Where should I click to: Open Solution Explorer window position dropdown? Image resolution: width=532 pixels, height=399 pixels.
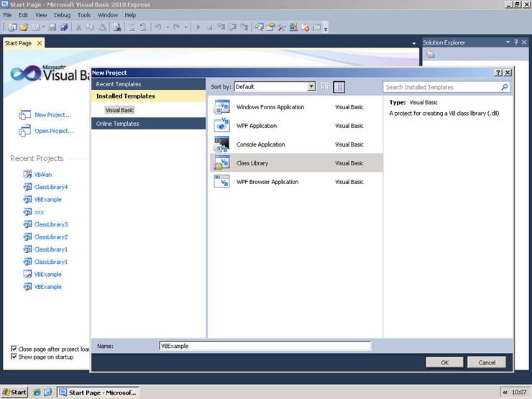click(508, 42)
